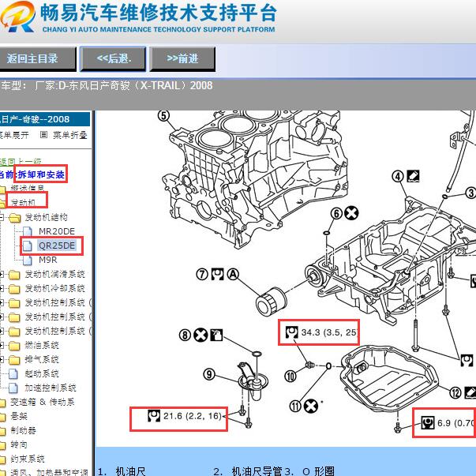Select the 拆卸和安装 current section text

[41, 174]
